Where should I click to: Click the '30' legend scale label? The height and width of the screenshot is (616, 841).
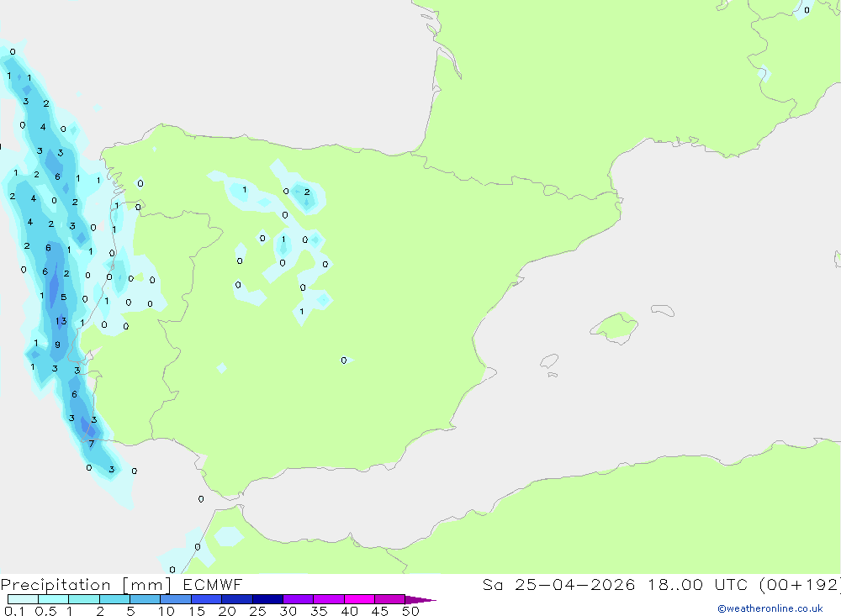tap(288, 611)
